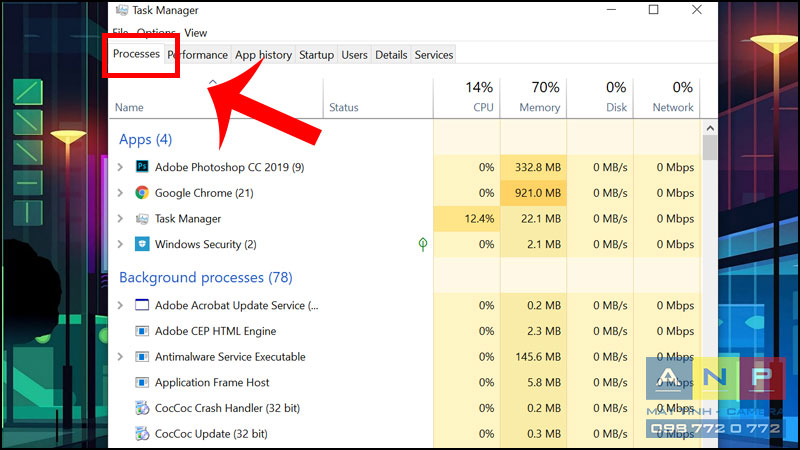Click the scrollbar up arrow
The height and width of the screenshot is (450, 800).
(710, 128)
